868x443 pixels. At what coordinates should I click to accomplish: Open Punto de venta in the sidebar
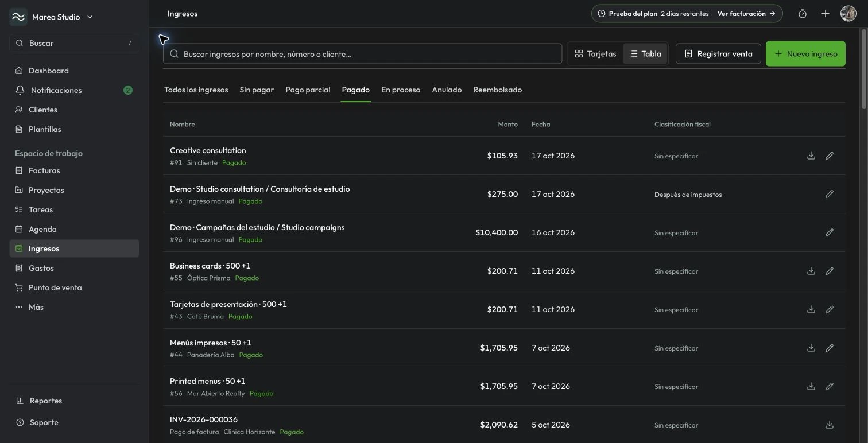pos(74,287)
